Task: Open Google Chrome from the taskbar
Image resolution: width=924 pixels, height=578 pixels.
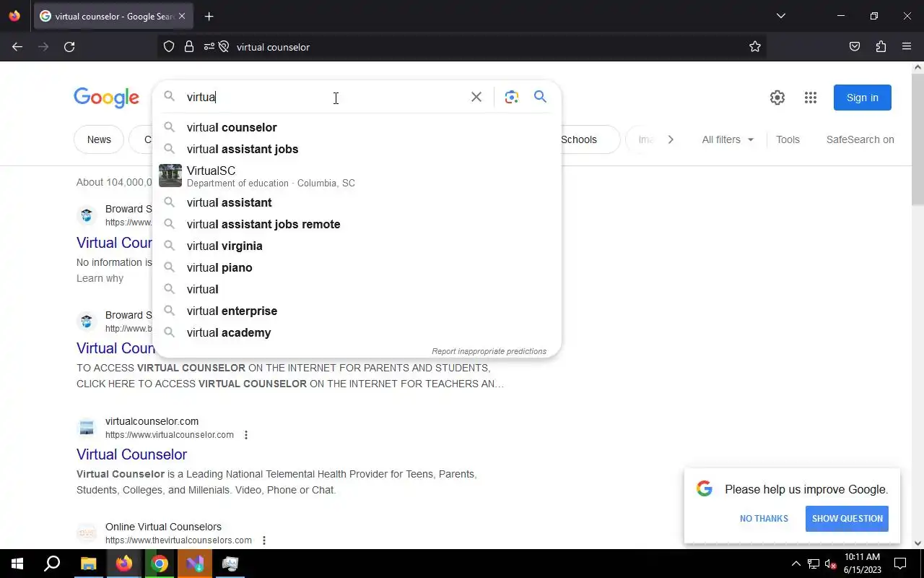Action: (x=160, y=564)
